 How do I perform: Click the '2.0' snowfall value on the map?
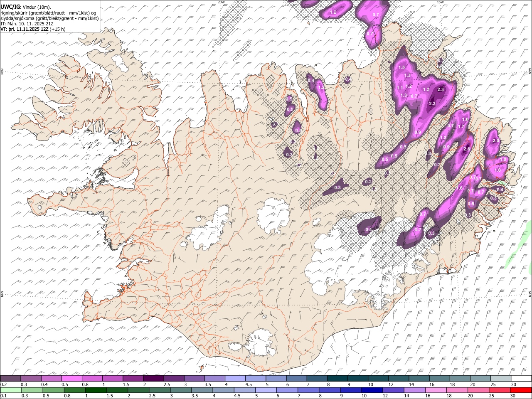click(495, 141)
